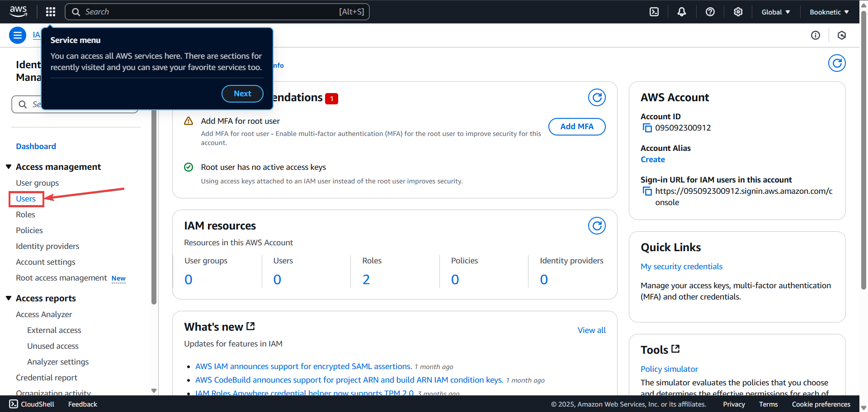The width and height of the screenshot is (868, 412).
Task: Open Terms link in the footer
Action: 768,404
